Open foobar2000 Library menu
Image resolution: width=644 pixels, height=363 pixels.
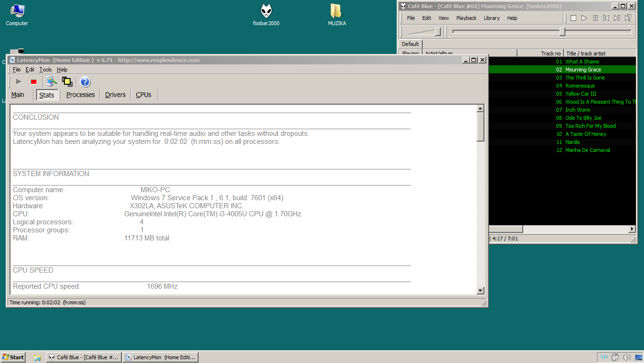point(491,18)
